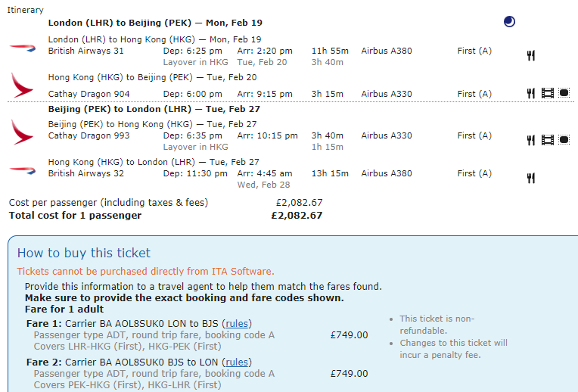
Task: Click the film entertainment icon for Cathay Dragon 904
Action: [548, 93]
